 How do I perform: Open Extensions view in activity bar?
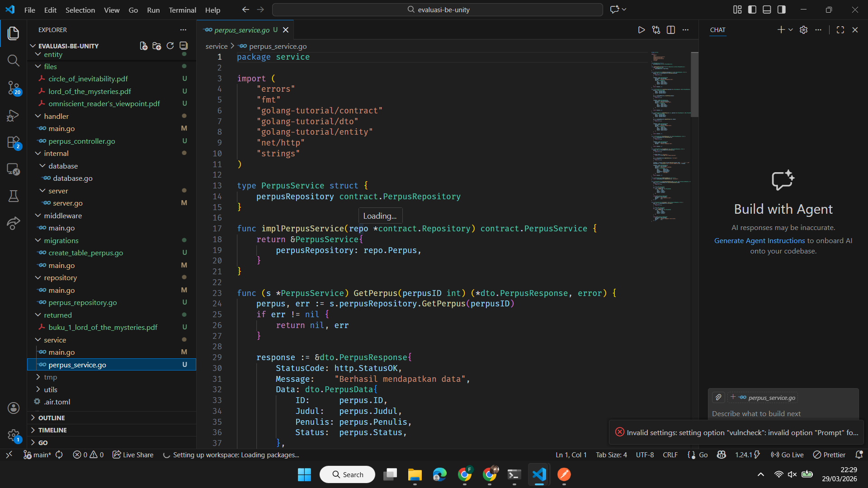14,142
